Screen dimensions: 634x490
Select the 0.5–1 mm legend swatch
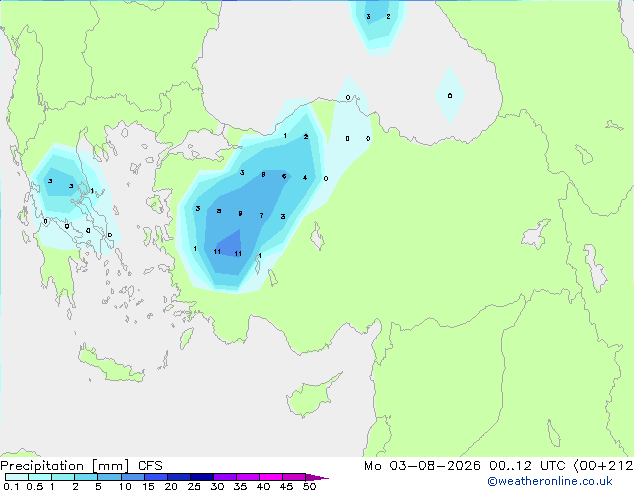point(40,477)
